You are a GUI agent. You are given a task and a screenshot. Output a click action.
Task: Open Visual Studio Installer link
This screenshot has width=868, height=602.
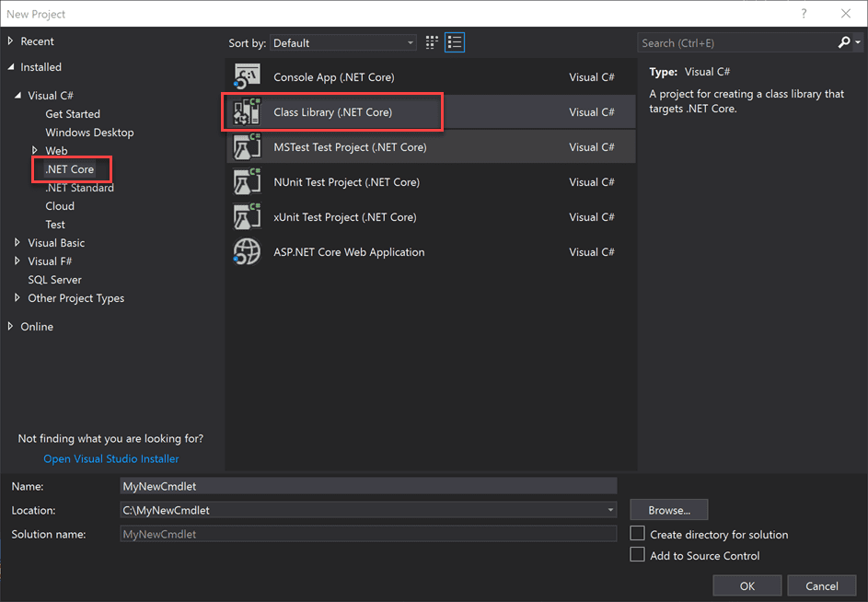(111, 458)
